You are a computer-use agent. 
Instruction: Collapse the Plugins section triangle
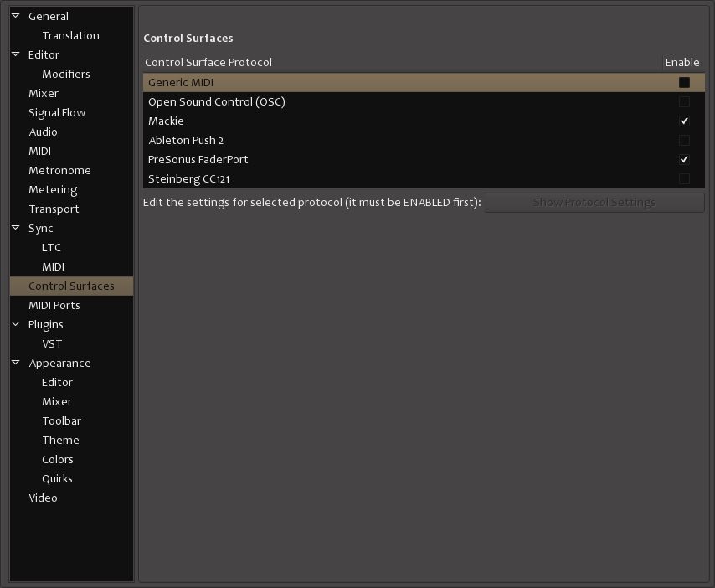[x=16, y=324]
